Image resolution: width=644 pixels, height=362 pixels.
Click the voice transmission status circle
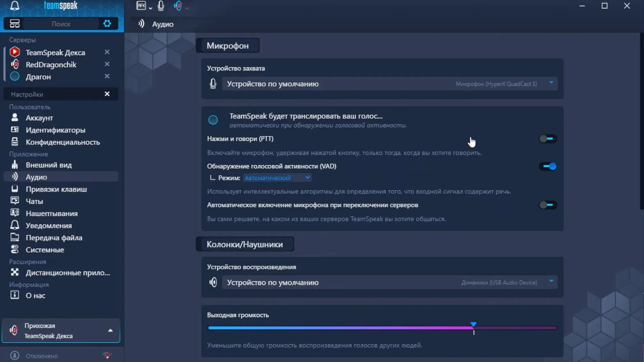213,120
